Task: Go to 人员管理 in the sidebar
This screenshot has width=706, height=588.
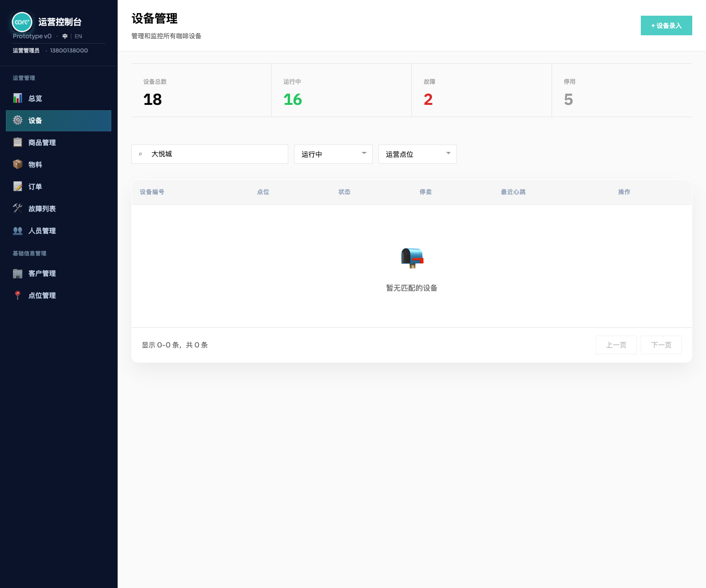Action: (58, 231)
